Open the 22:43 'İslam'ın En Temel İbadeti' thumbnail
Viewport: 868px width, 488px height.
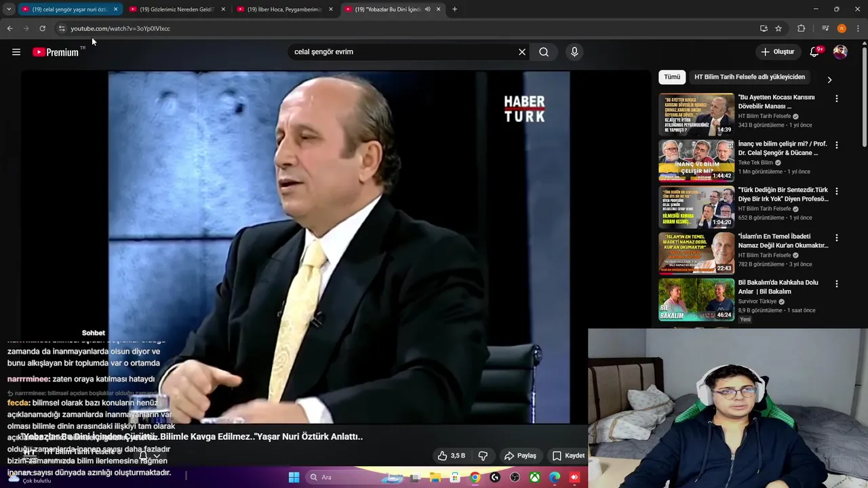696,253
